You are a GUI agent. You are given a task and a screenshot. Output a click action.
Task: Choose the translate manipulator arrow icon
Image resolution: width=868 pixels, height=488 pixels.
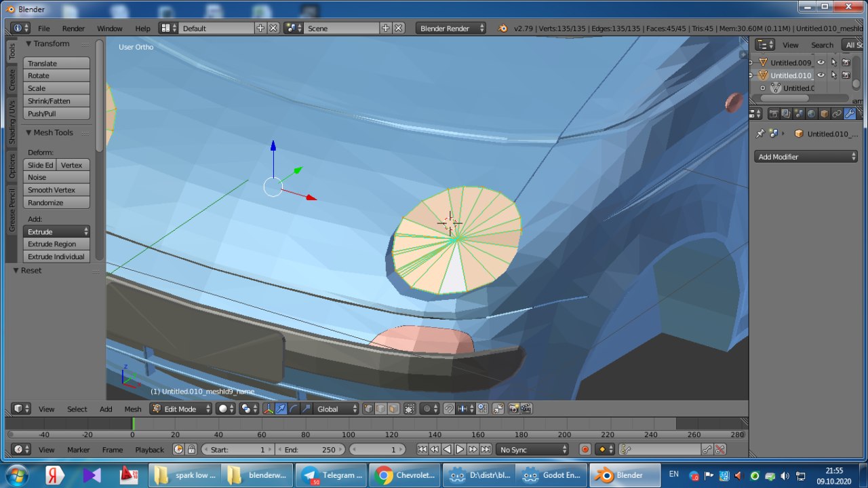pyautogui.click(x=281, y=409)
